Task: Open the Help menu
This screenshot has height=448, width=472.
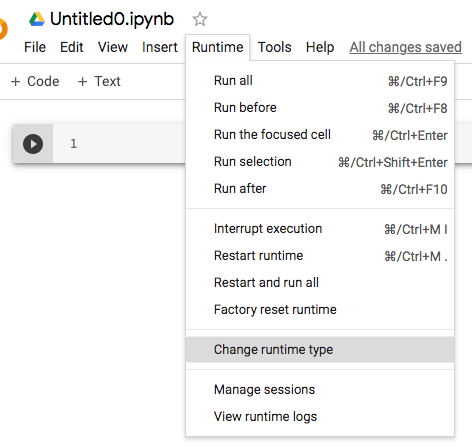Action: [320, 47]
